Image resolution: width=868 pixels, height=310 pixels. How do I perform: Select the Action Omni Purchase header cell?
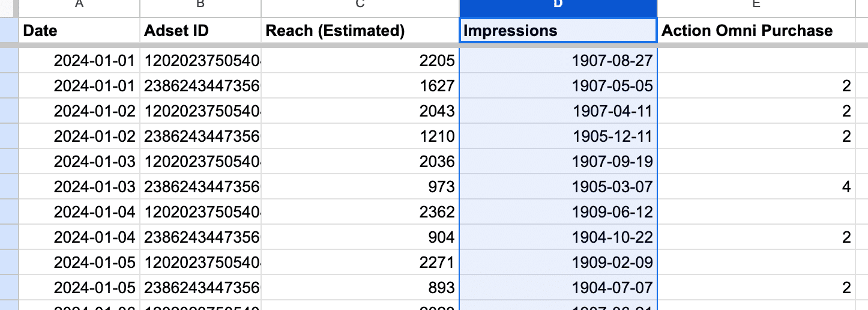pyautogui.click(x=756, y=31)
